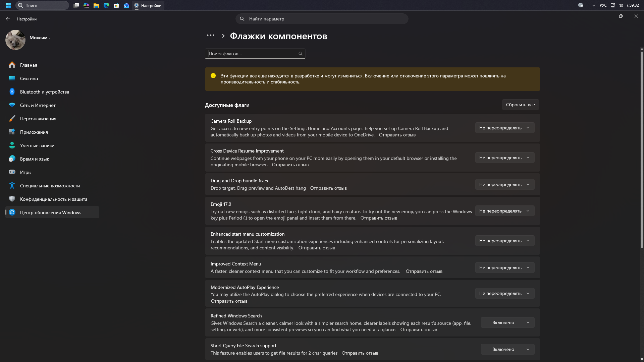The width and height of the screenshot is (644, 362).
Task: Open the Camera Roll Backup override dropdown
Action: pyautogui.click(x=505, y=128)
